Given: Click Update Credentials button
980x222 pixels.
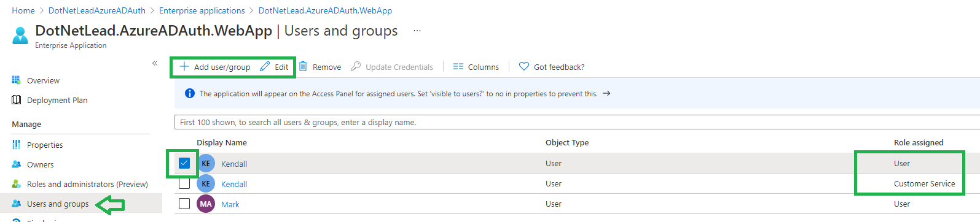Looking at the screenshot, I should point(392,67).
